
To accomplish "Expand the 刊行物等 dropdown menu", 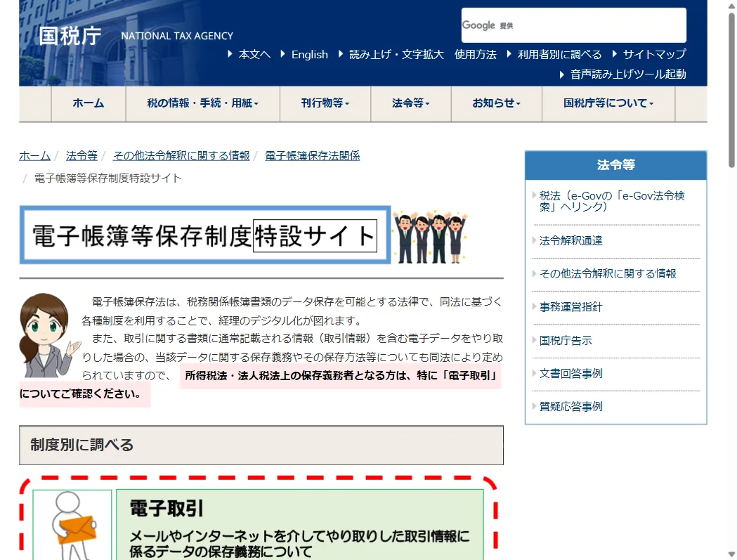I will (325, 103).
